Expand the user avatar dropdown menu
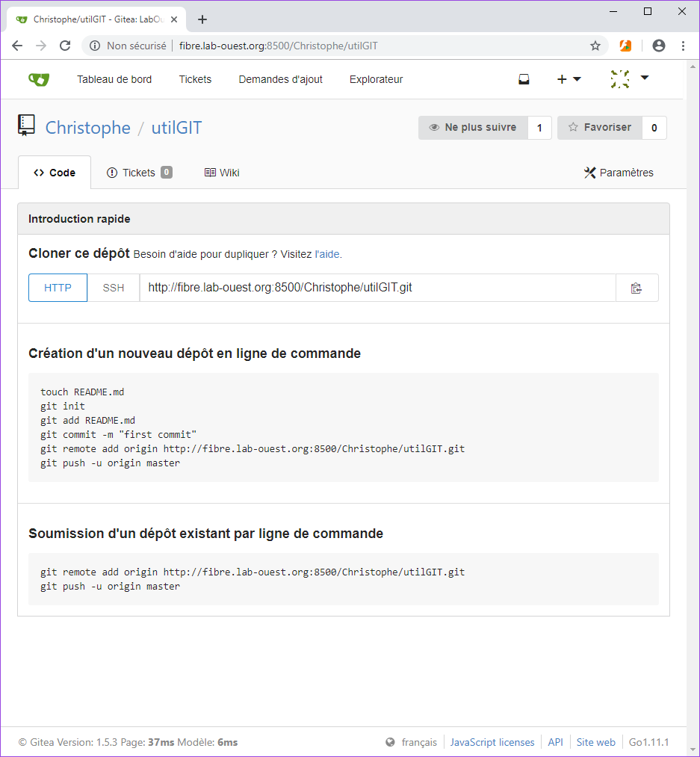Image resolution: width=700 pixels, height=757 pixels. tap(630, 78)
